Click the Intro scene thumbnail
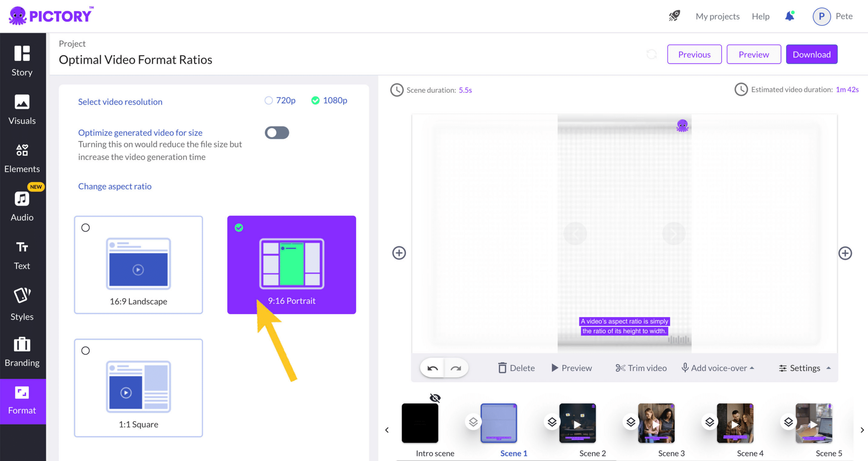This screenshot has height=461, width=868. (419, 422)
